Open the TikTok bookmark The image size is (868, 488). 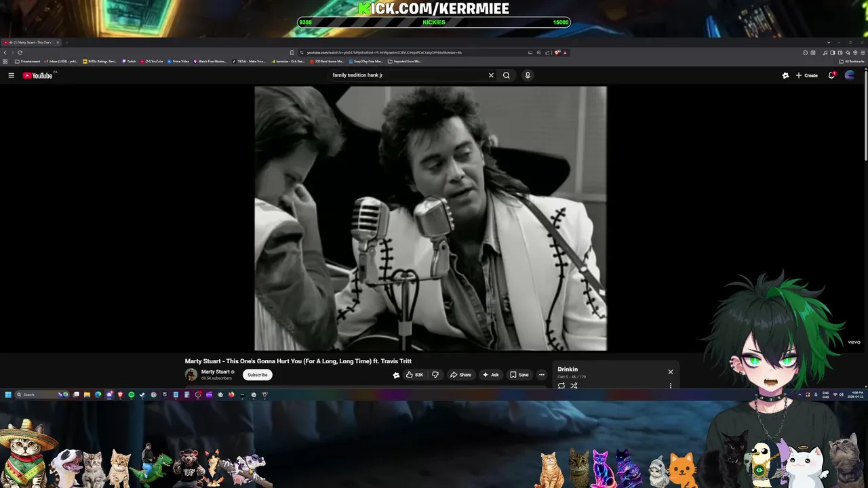pos(248,61)
